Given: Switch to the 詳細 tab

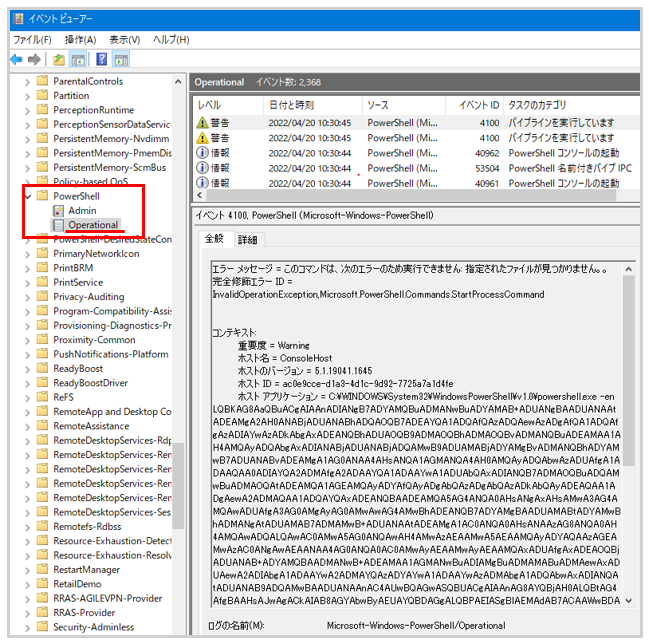Looking at the screenshot, I should click(248, 239).
